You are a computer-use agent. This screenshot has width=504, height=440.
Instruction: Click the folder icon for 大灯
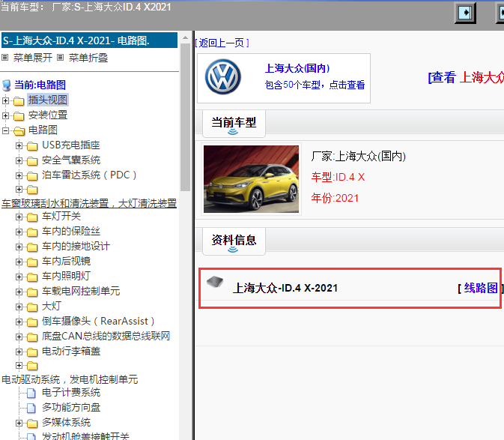pos(32,307)
